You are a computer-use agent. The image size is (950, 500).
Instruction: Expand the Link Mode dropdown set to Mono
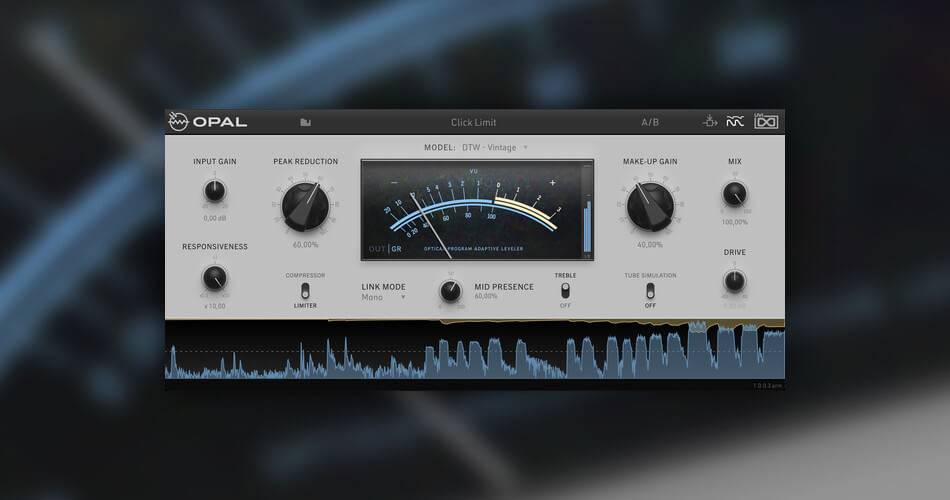tap(383, 297)
